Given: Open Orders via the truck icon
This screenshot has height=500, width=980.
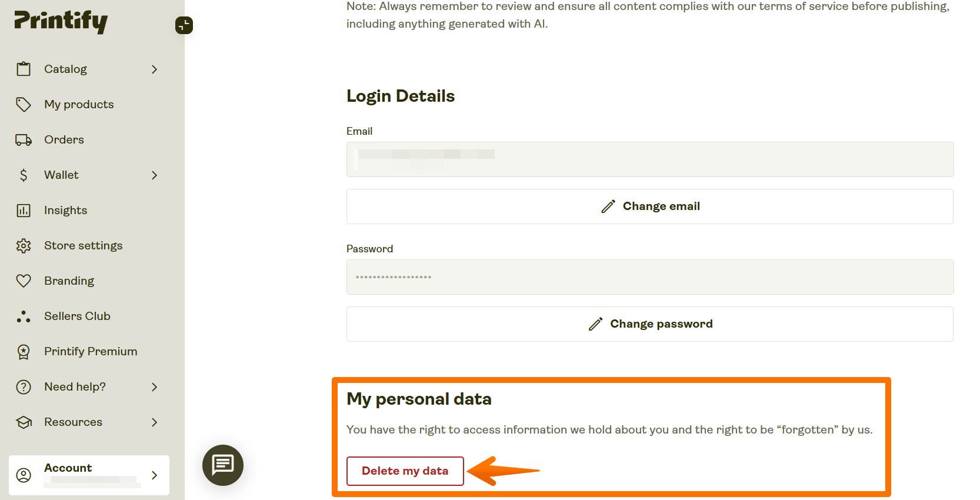Looking at the screenshot, I should click(x=24, y=139).
